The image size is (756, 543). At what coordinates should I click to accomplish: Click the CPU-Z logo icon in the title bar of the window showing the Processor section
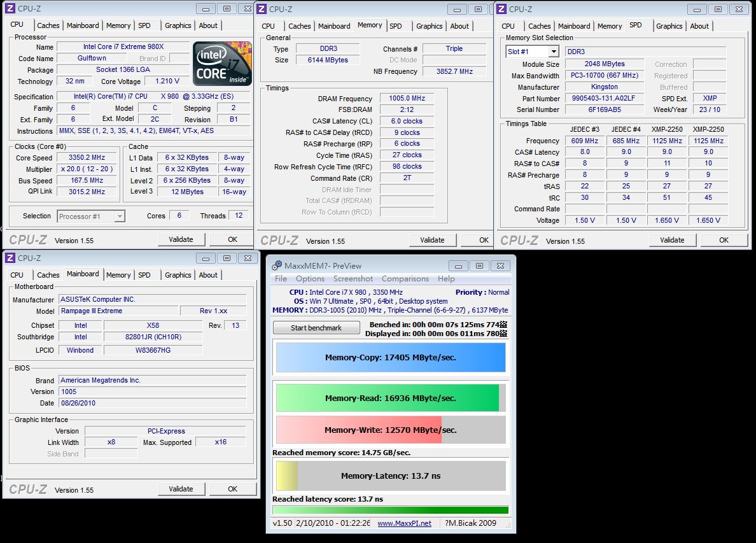pyautogui.click(x=10, y=9)
